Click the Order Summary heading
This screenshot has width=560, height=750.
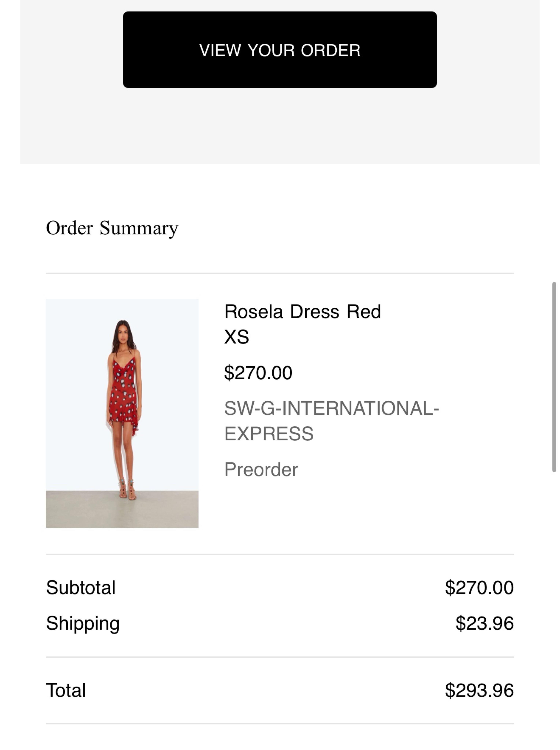tap(112, 228)
